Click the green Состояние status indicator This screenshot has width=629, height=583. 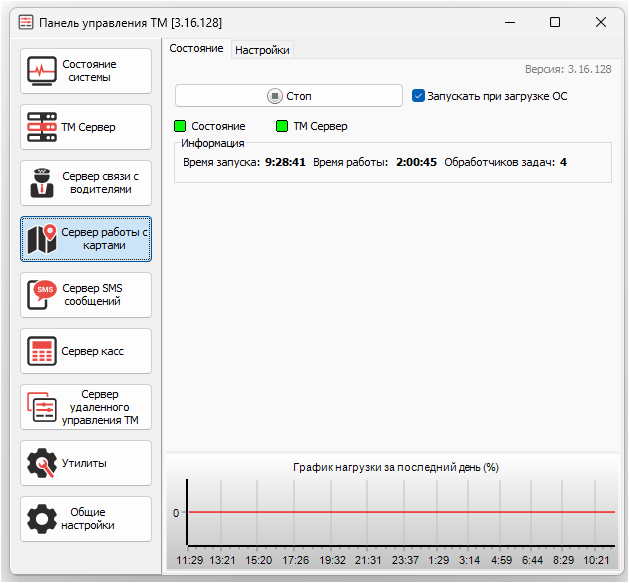pos(180,126)
